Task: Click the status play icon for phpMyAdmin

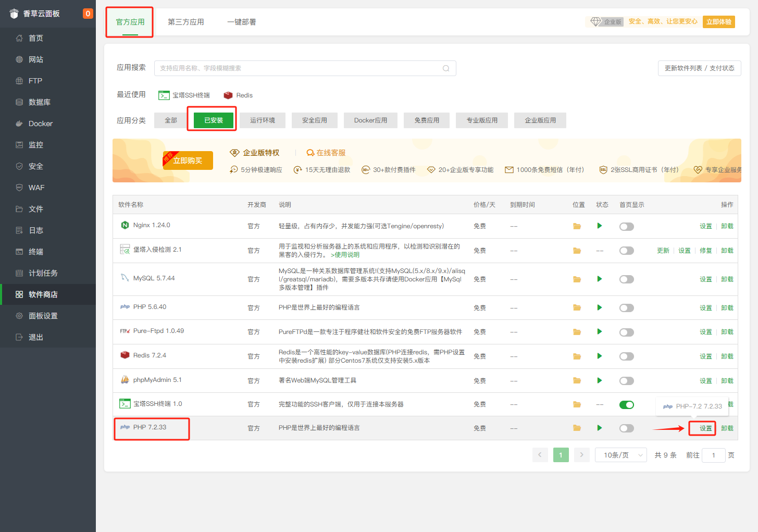Action: tap(600, 380)
